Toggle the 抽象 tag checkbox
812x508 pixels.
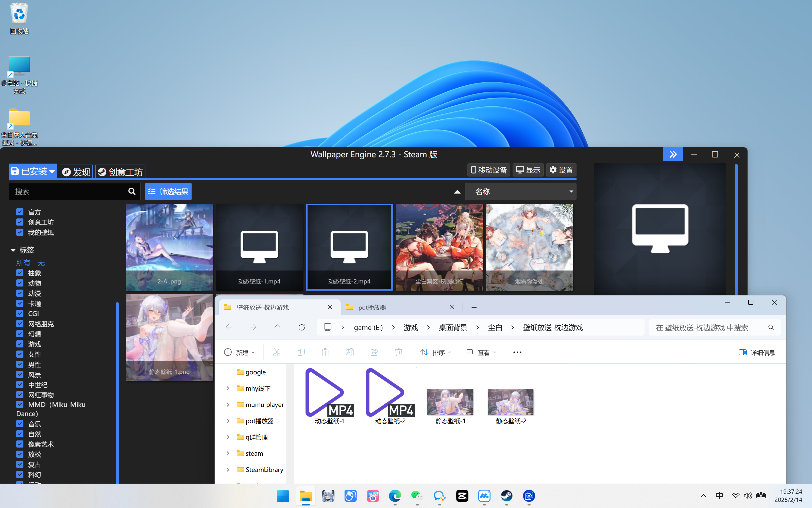pyautogui.click(x=20, y=273)
